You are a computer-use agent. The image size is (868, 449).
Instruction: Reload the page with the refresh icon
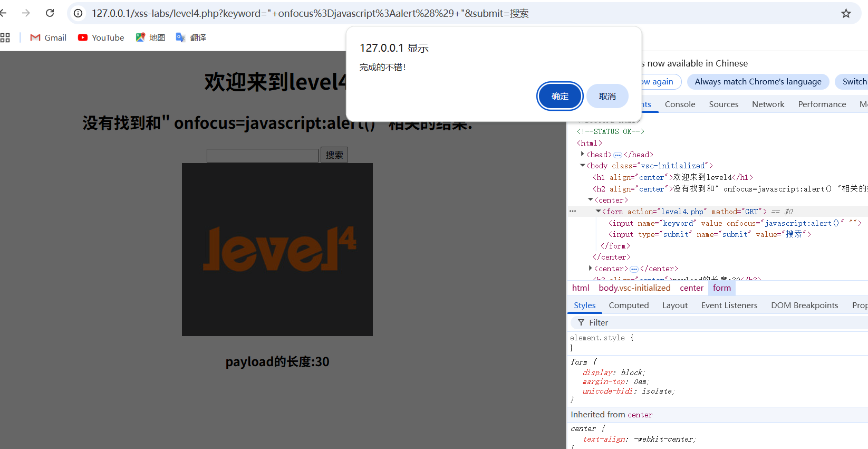[x=50, y=13]
